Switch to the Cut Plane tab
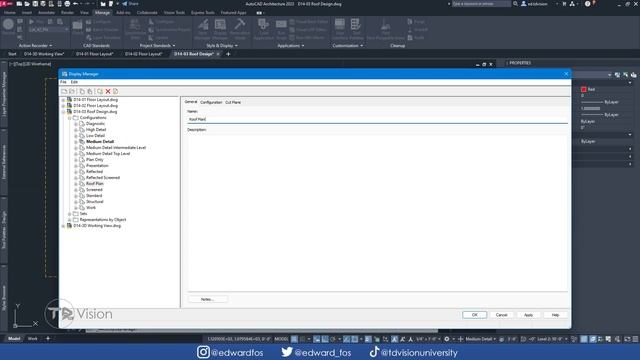640x360 pixels. pos(233,102)
